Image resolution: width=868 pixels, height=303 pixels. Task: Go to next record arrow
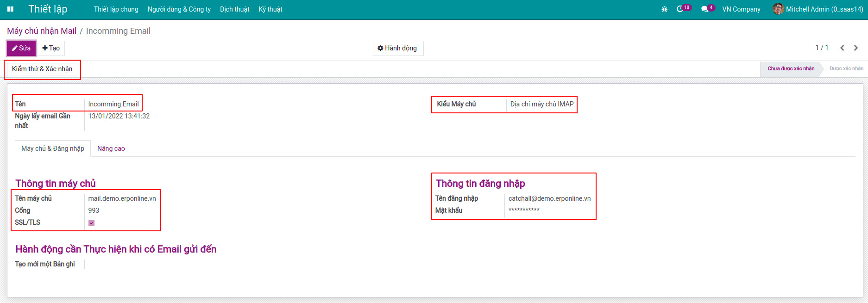855,48
